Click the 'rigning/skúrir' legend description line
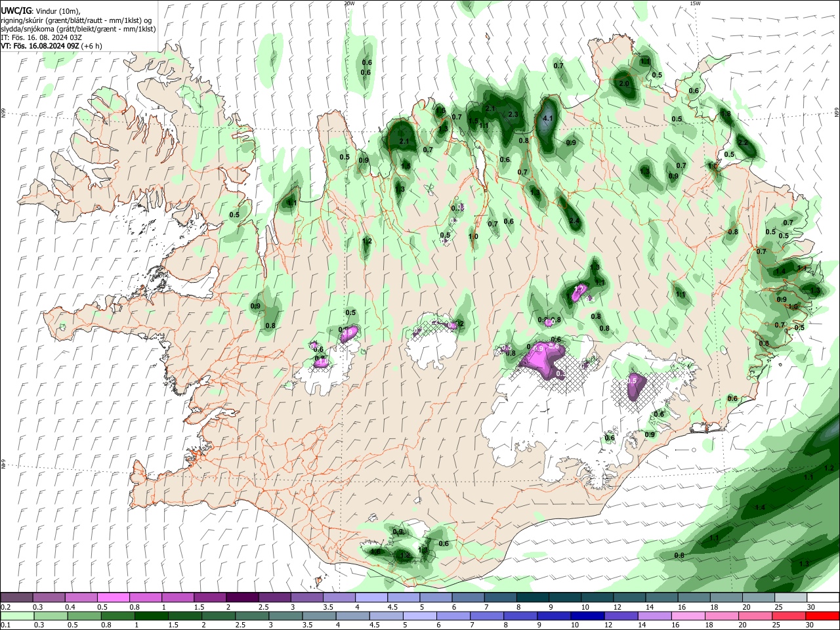Image resolution: width=840 pixels, height=630 pixels. click(76, 20)
